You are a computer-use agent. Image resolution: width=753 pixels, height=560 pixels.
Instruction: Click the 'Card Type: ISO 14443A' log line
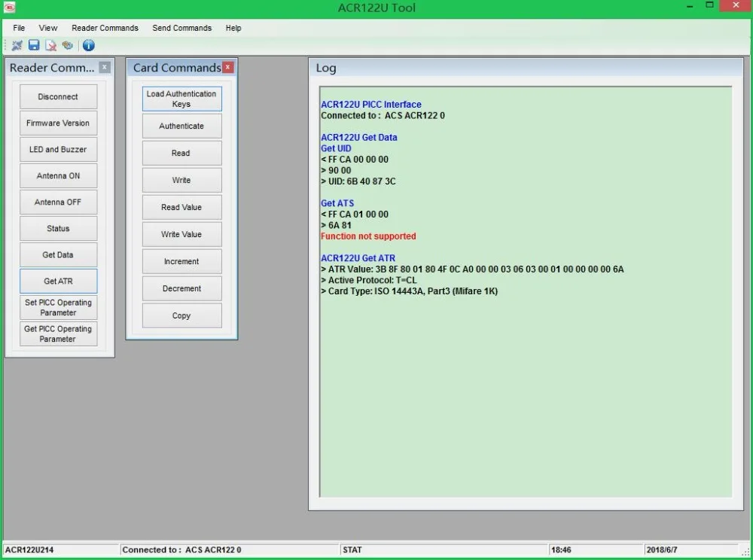[409, 291]
